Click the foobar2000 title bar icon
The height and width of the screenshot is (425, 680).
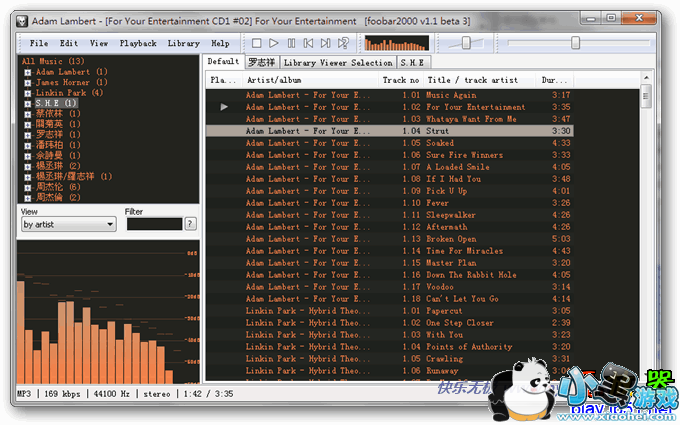22,21
